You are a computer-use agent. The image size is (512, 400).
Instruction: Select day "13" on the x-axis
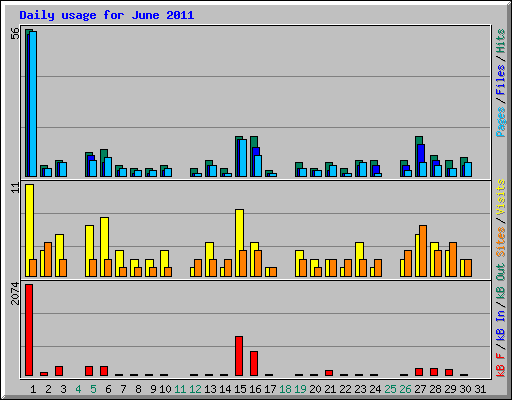click(210, 389)
